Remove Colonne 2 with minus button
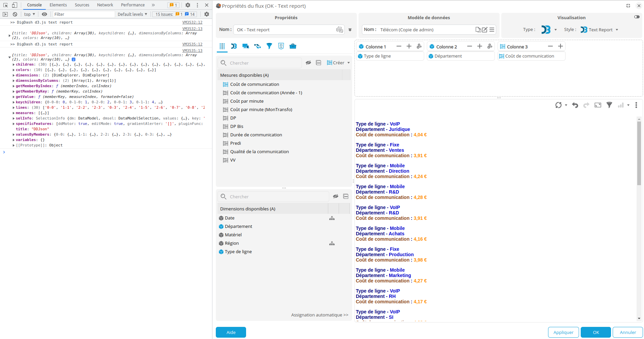Image resolution: width=644 pixels, height=339 pixels. [470, 46]
